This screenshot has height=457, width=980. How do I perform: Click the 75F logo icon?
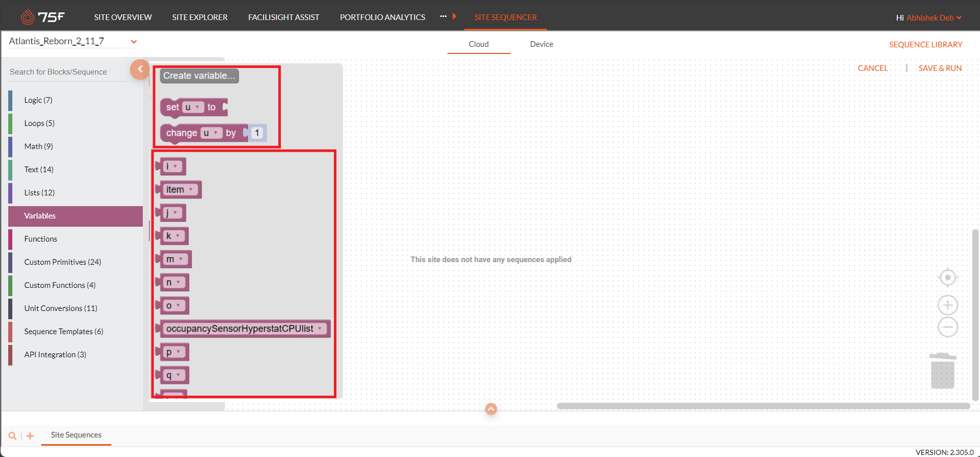pos(28,17)
